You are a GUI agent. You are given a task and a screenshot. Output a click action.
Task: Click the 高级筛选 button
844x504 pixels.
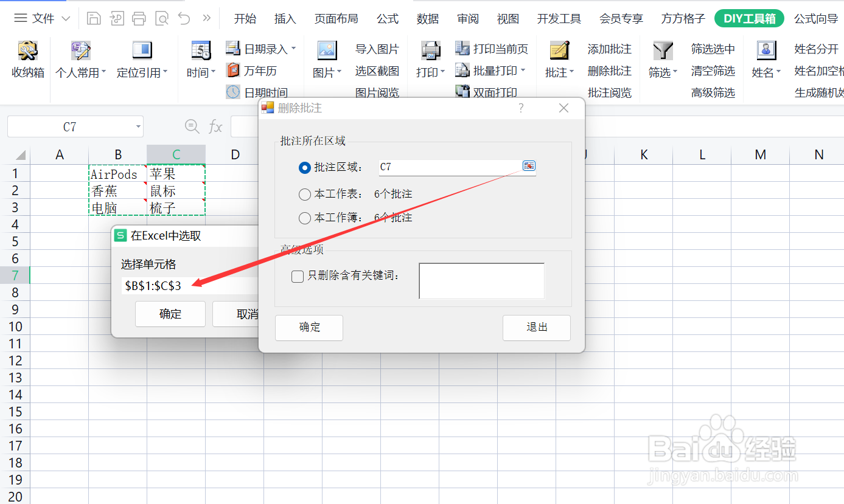coord(713,92)
